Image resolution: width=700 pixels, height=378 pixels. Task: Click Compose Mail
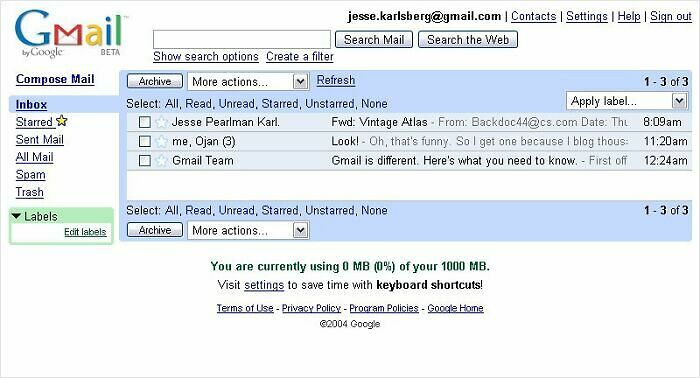[55, 79]
